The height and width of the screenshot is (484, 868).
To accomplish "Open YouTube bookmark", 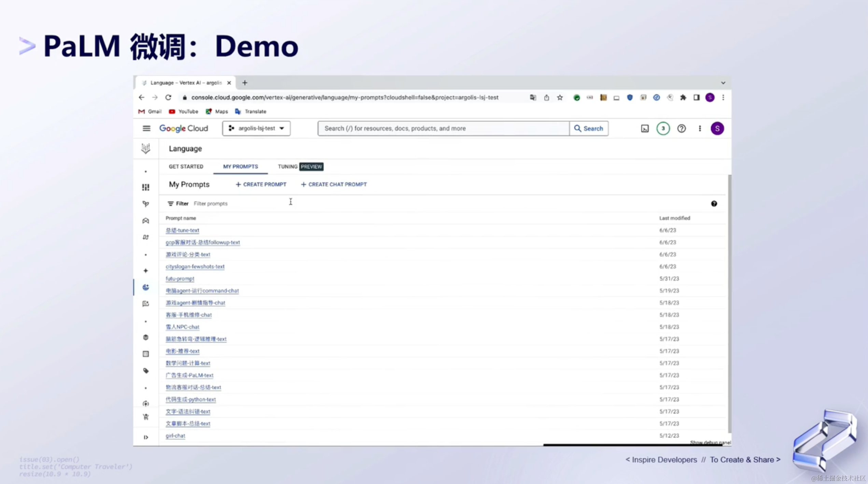I will (x=183, y=112).
